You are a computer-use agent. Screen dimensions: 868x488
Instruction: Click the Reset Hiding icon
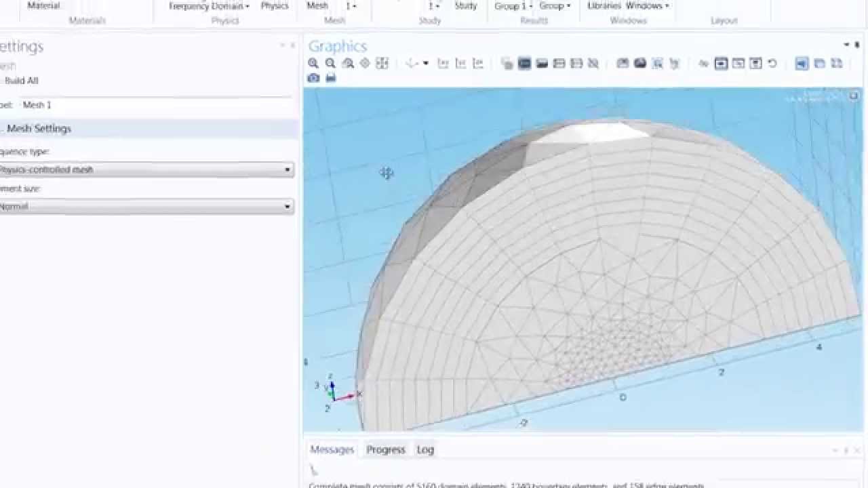click(675, 63)
